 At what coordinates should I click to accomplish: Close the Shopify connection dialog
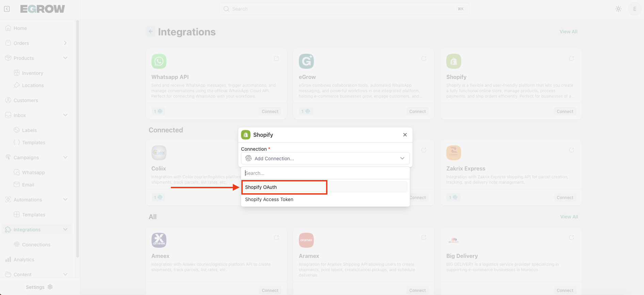pyautogui.click(x=405, y=135)
